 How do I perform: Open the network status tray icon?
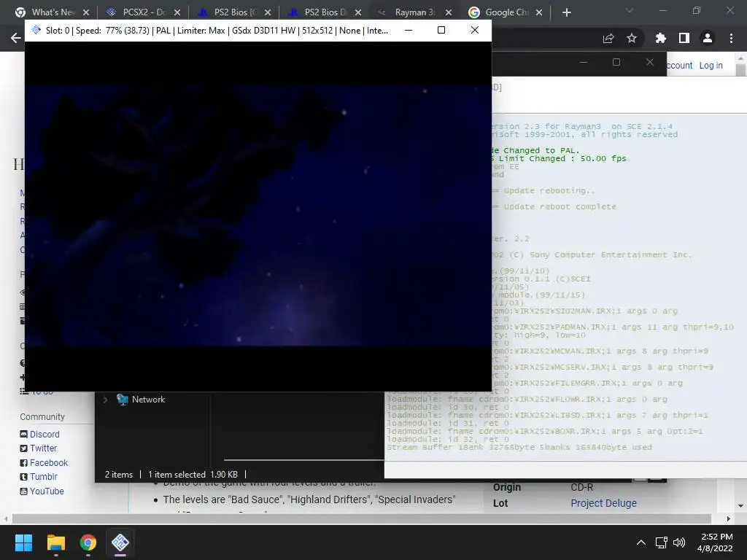(661, 542)
